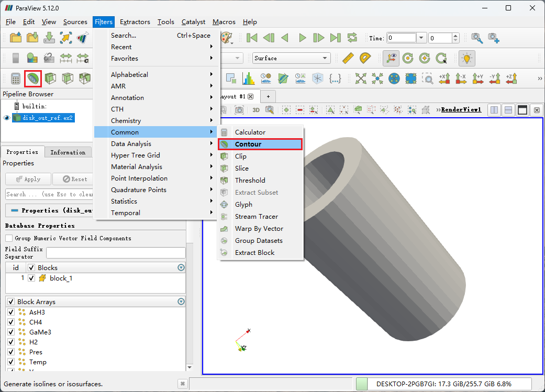Open the Surface representation dropdown
The image size is (545, 392).
click(291, 58)
